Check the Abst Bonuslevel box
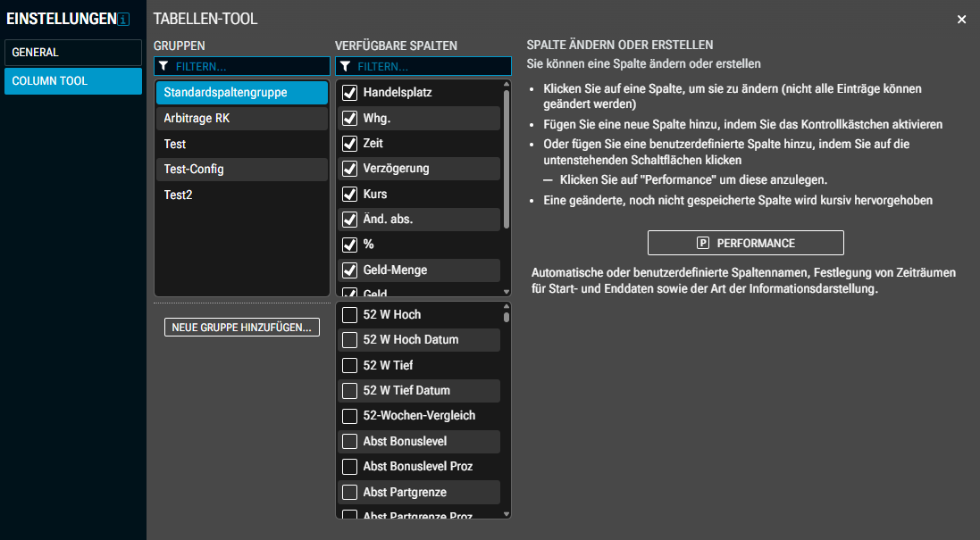The height and width of the screenshot is (540, 980). [350, 441]
